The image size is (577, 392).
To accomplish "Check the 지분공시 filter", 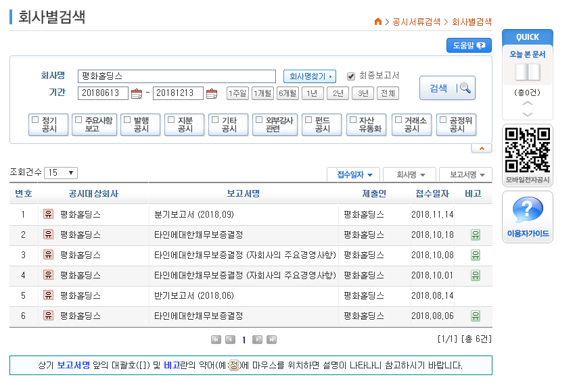I will click(171, 120).
